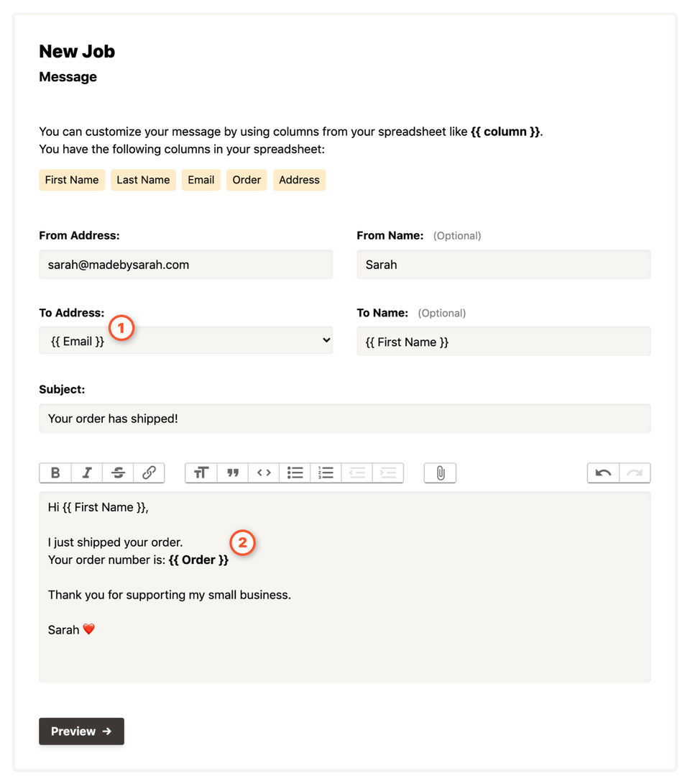Create a numbered list
This screenshot has width=690, height=784.
(x=326, y=473)
